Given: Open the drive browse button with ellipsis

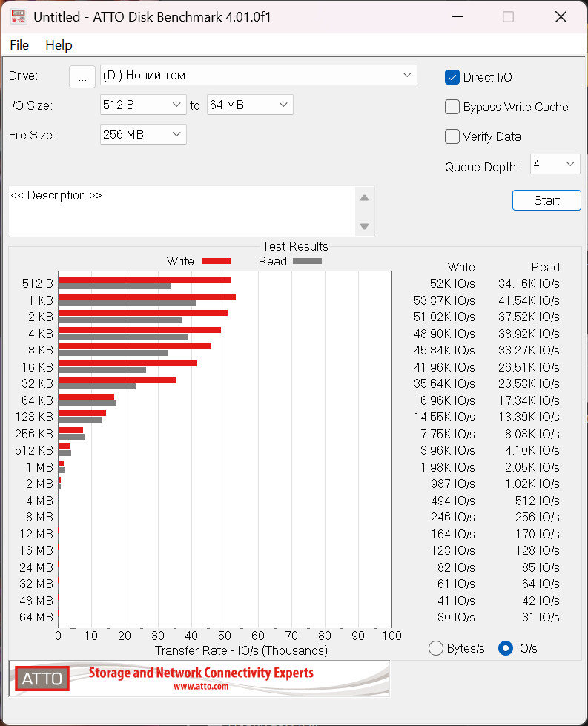Looking at the screenshot, I should pos(82,76).
